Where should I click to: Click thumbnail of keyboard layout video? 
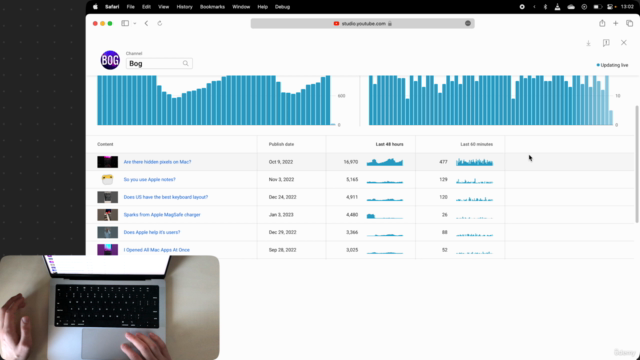pos(107,197)
